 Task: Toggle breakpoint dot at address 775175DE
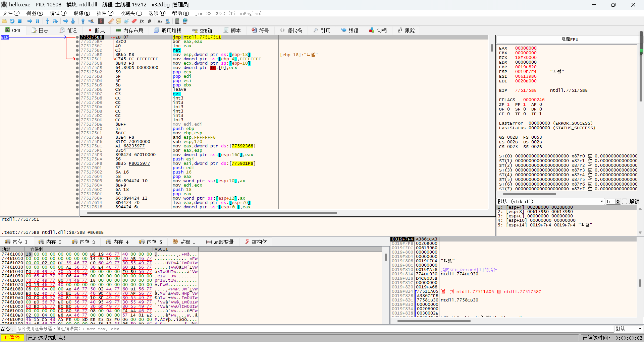tap(77, 124)
